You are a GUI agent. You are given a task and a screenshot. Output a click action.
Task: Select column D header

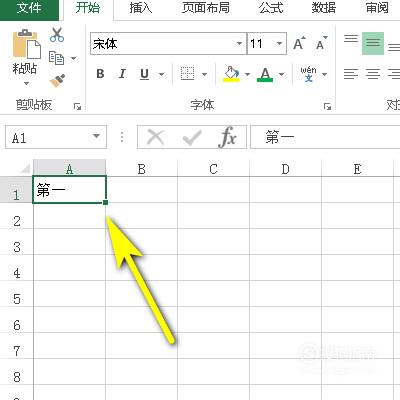click(285, 169)
